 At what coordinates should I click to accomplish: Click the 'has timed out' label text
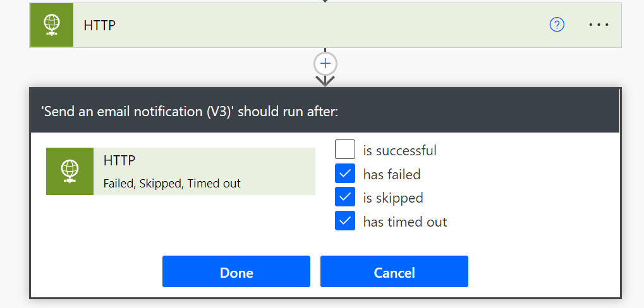pyautogui.click(x=405, y=222)
